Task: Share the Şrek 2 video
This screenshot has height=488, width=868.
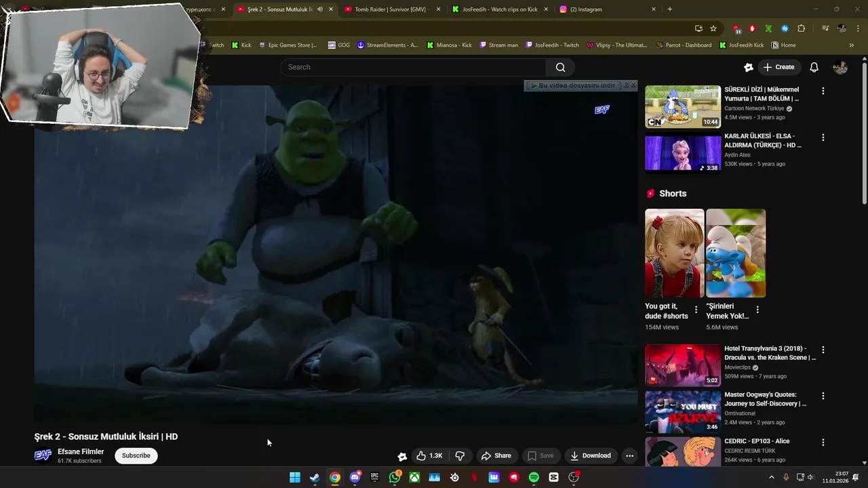Action: point(496,455)
